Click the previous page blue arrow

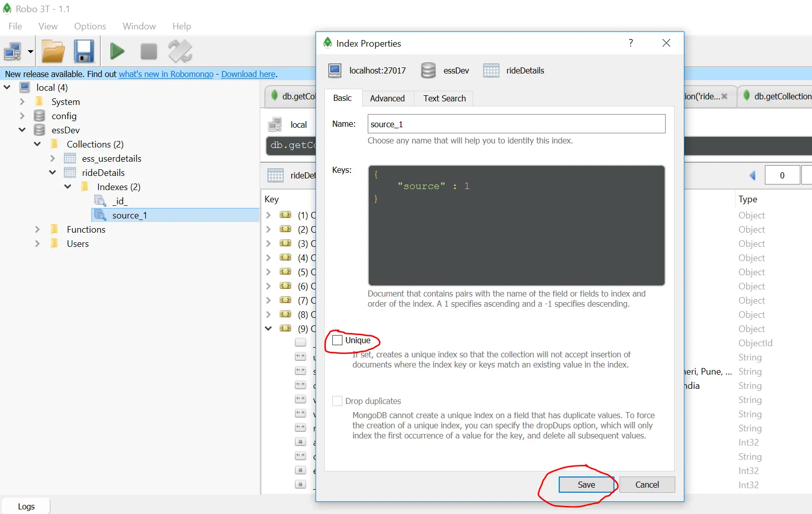pyautogui.click(x=752, y=175)
